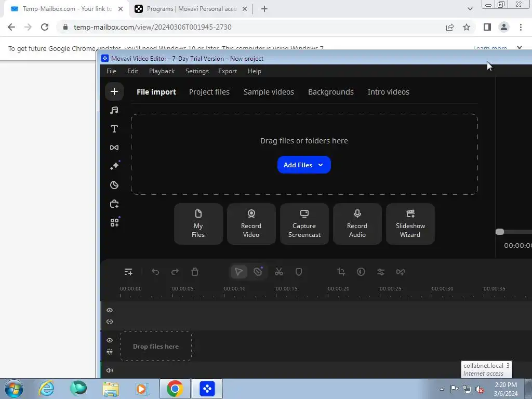Click the preview playback slider handle
This screenshot has width=532, height=399.
coord(499,232)
